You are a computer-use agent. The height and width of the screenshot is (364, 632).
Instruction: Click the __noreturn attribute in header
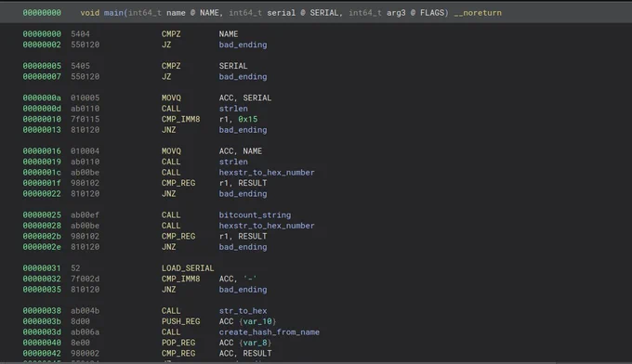pyautogui.click(x=478, y=13)
